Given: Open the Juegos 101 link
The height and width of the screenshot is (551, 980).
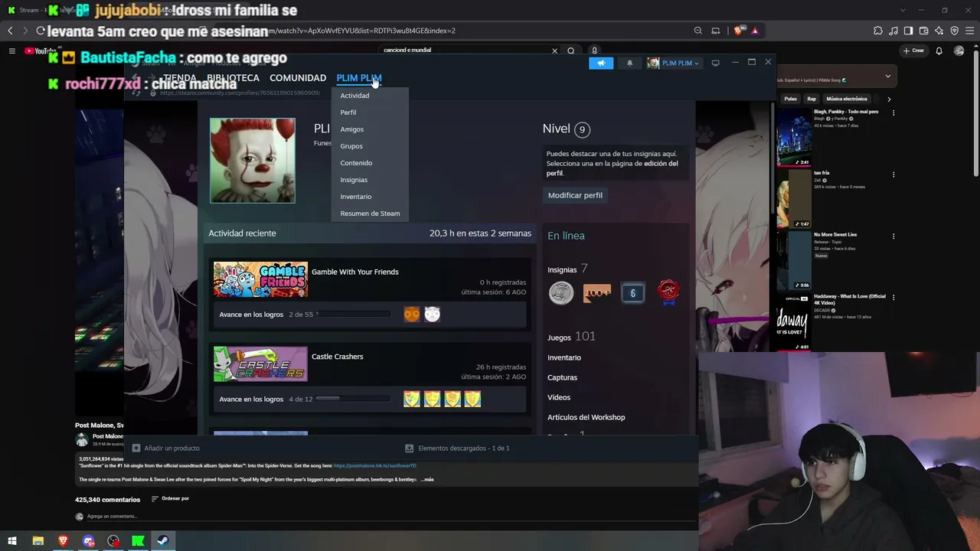Looking at the screenshot, I should pyautogui.click(x=571, y=337).
